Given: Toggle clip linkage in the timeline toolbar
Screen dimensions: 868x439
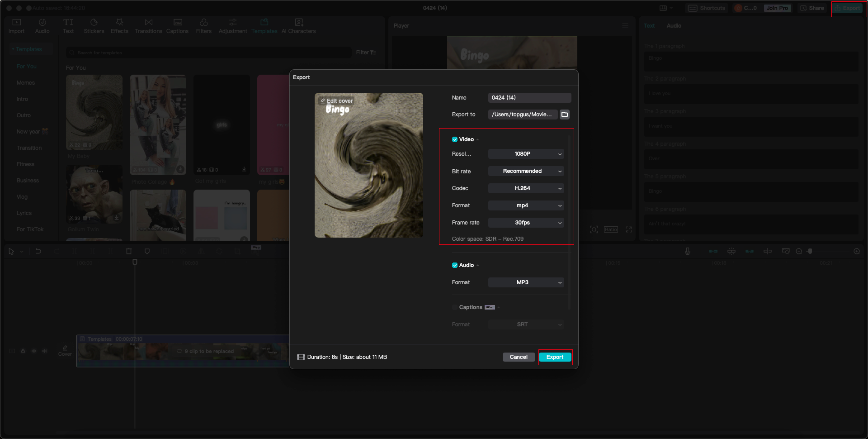Looking at the screenshot, I should click(x=750, y=251).
